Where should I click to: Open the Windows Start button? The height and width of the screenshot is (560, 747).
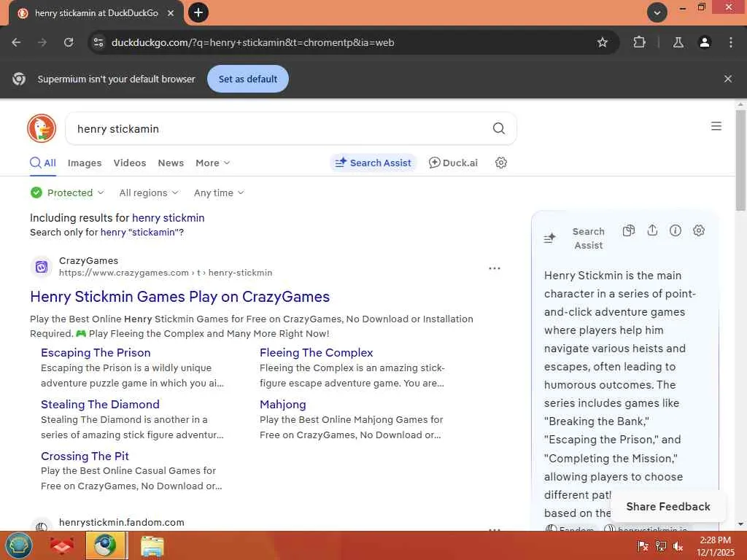click(x=18, y=545)
